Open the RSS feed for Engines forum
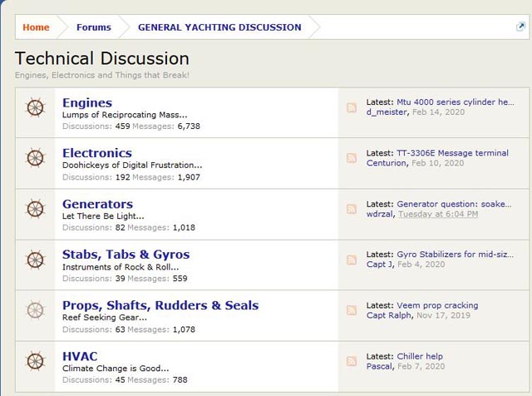Viewport: 532px width, 396px height. click(352, 107)
